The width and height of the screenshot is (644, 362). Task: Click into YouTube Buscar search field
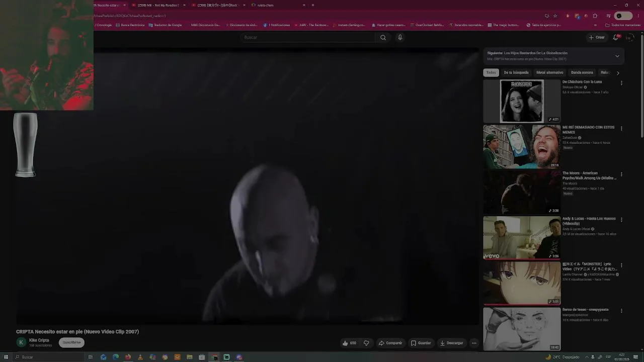tap(309, 37)
